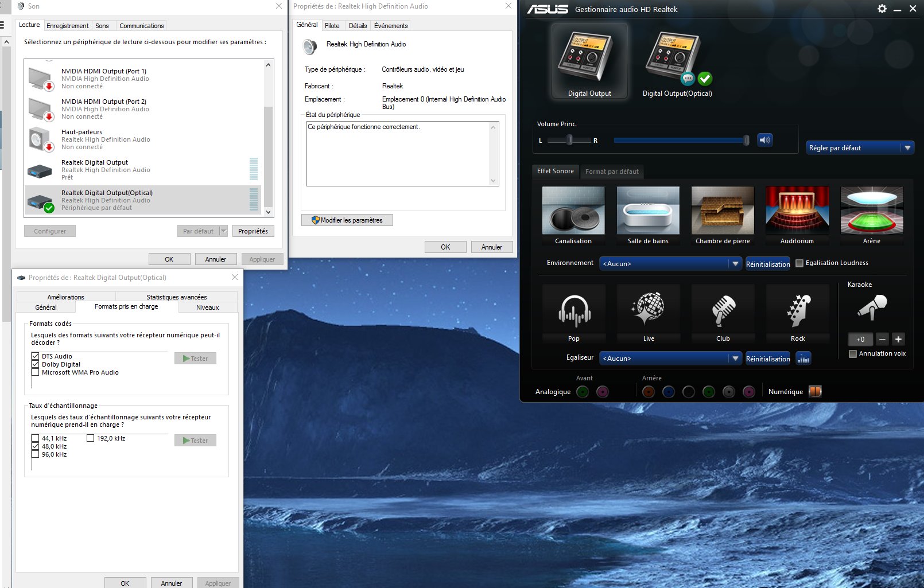Click the Karaoke microphone icon
Screen dimensions: 924x588
point(872,307)
